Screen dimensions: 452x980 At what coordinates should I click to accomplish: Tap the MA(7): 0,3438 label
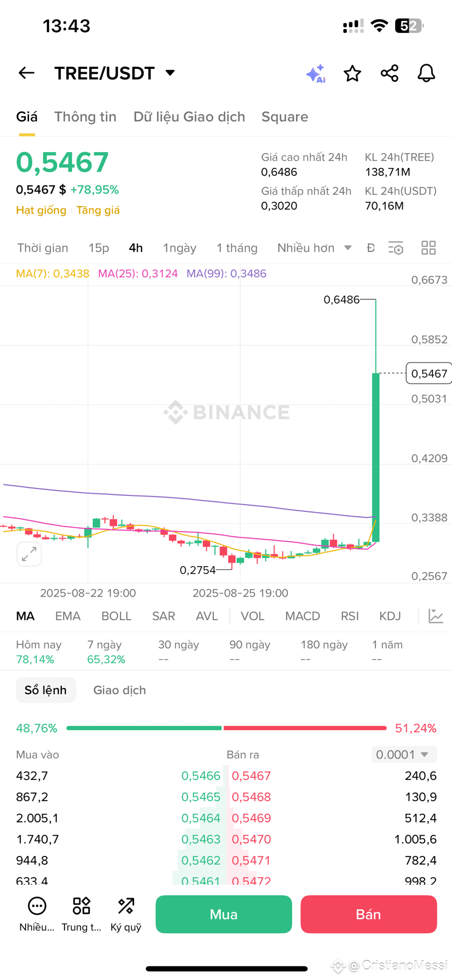click(x=53, y=273)
